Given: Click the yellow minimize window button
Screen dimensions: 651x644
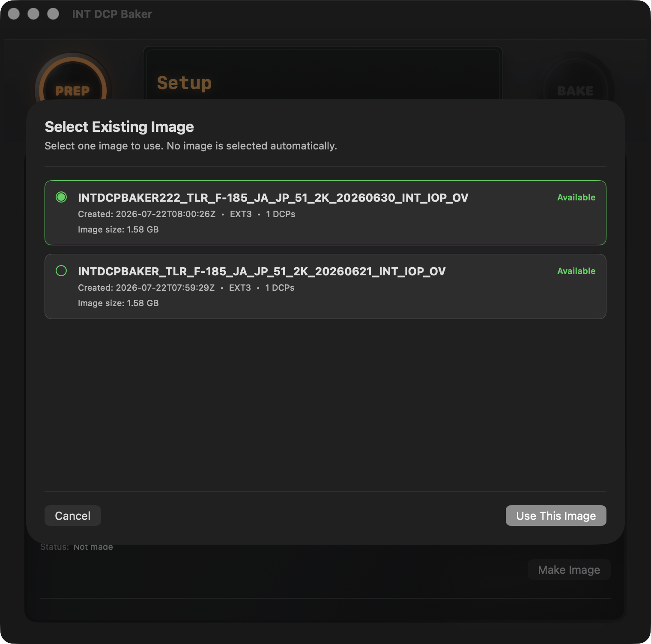Looking at the screenshot, I should point(33,14).
